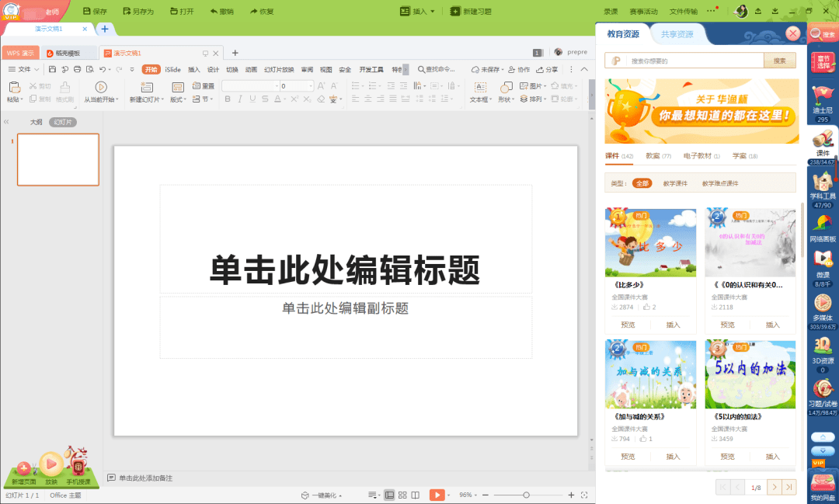Switch to the 共享资源 tab
This screenshot has width=839, height=504.
tap(677, 35)
